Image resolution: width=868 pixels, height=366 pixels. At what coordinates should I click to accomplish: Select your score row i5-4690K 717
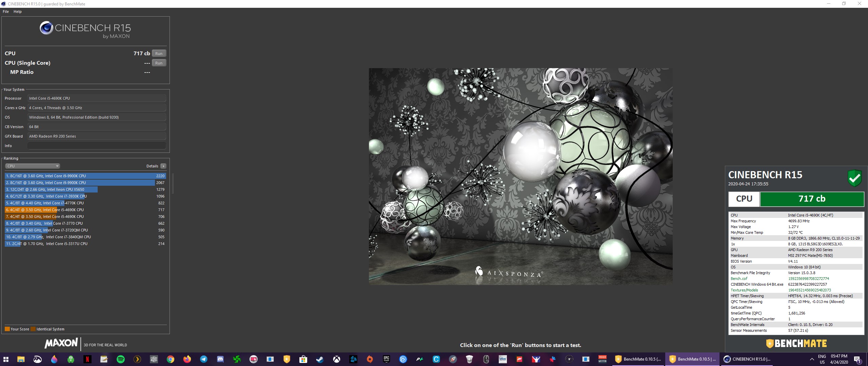pos(85,210)
